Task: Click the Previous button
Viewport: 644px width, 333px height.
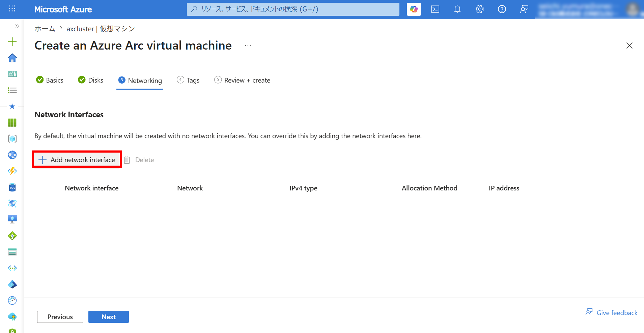Action: tap(60, 317)
